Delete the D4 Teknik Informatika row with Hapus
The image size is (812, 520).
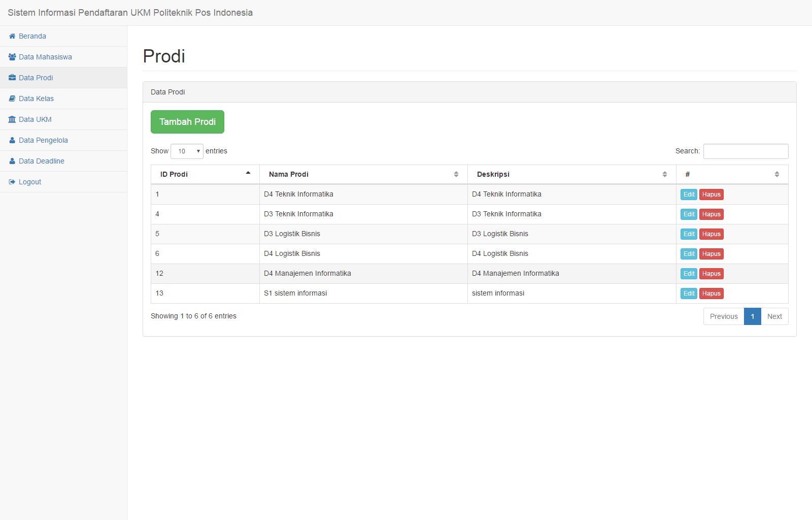click(x=712, y=194)
